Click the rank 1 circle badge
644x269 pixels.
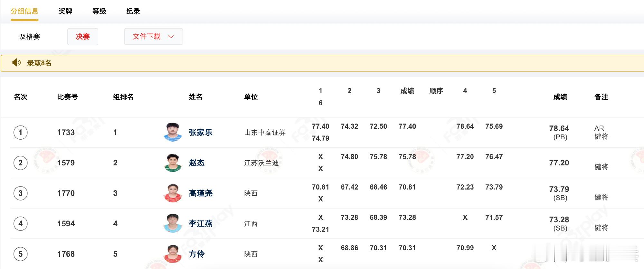pos(21,133)
